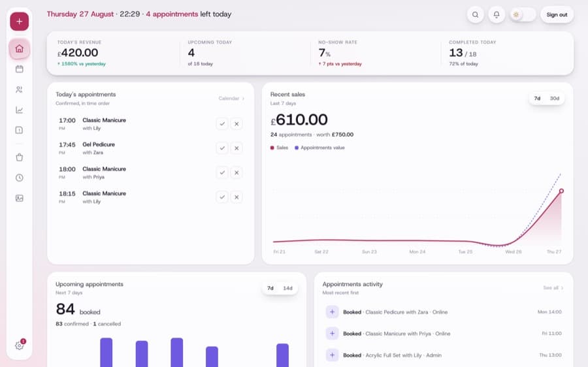Click 'Gel Pedicure' appointment title
This screenshot has height=367, width=588.
click(x=99, y=144)
